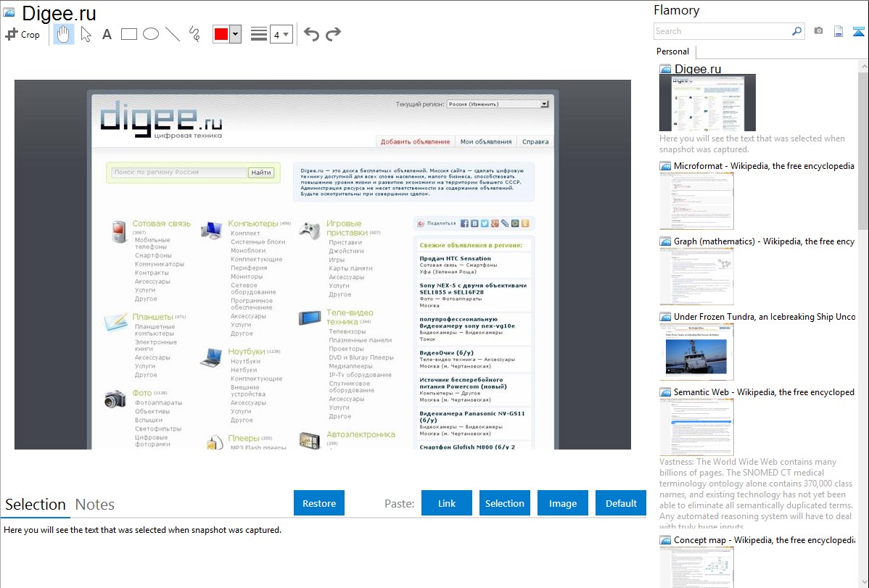
Task: Pick the rectangle shape tool
Action: tap(128, 34)
